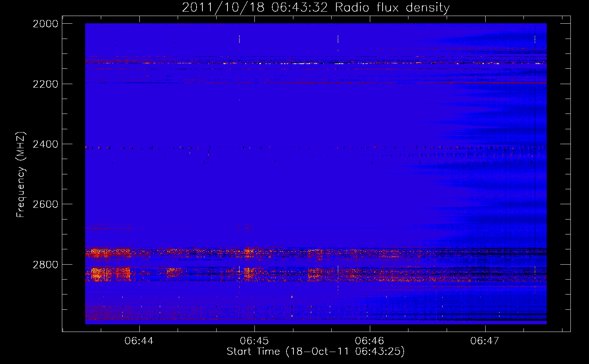Click the 06:45 time tick label

(x=254, y=341)
